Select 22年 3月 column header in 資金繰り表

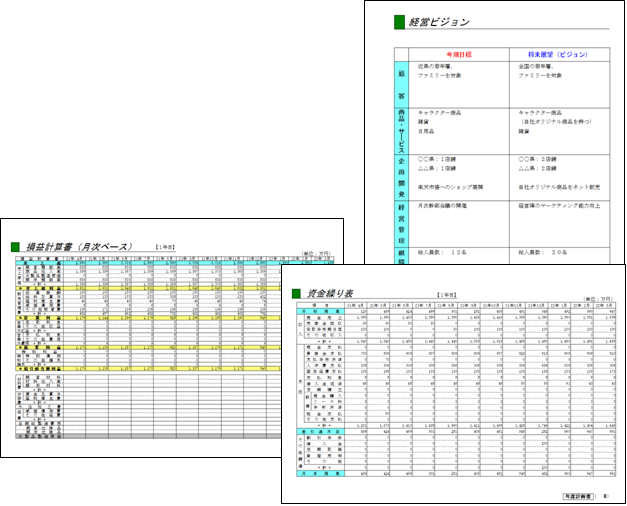605,306
